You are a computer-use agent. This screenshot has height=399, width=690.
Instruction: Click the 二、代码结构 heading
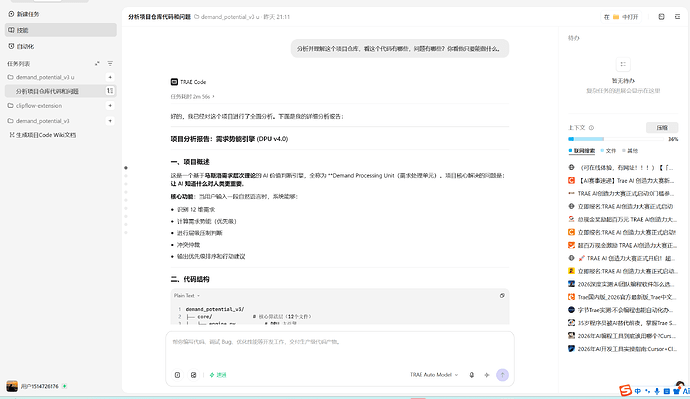click(x=190, y=279)
